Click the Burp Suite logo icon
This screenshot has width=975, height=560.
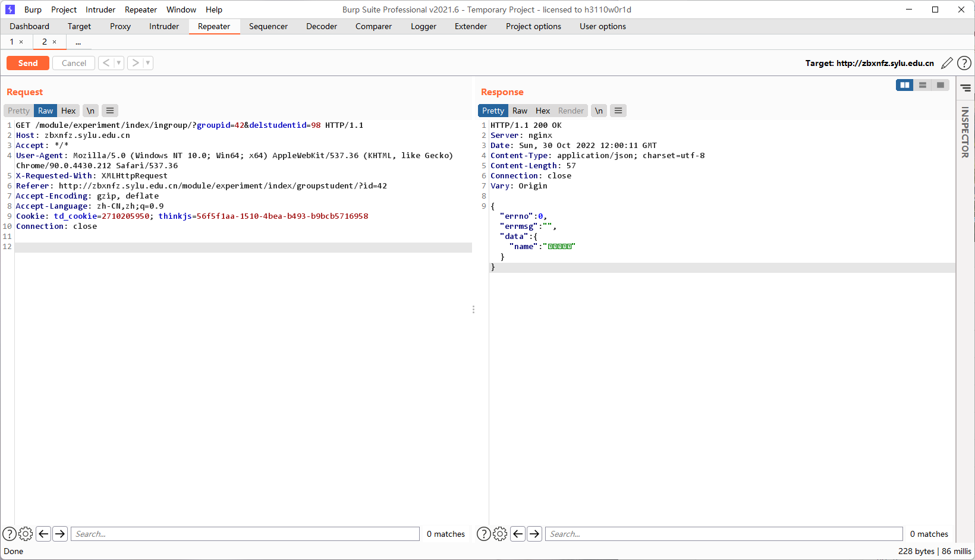tap(10, 10)
